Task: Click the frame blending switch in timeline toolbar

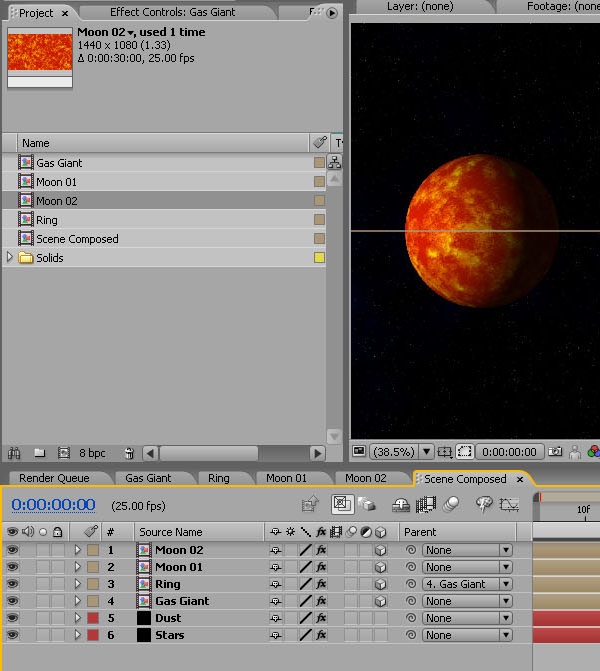Action: click(426, 505)
